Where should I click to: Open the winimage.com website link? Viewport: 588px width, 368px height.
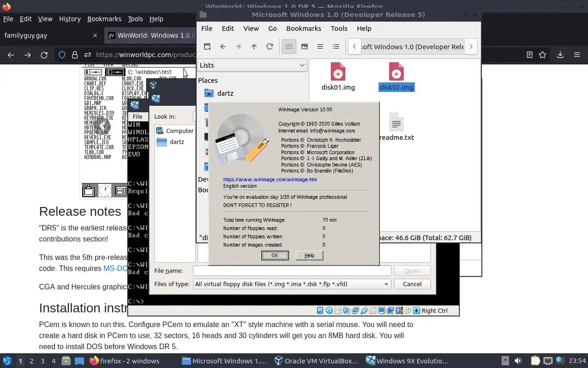(x=270, y=179)
